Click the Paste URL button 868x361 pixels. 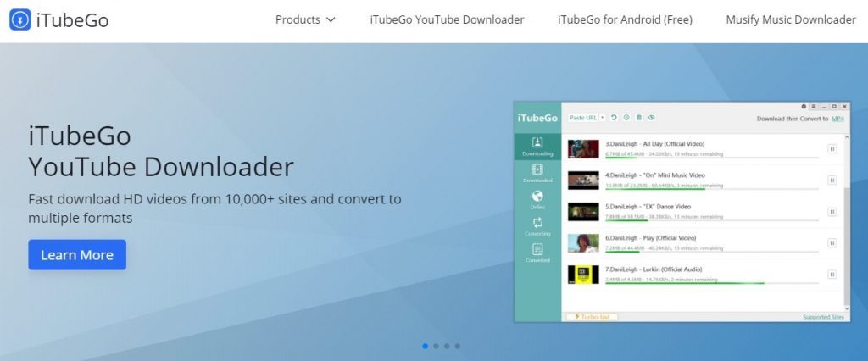(x=583, y=118)
